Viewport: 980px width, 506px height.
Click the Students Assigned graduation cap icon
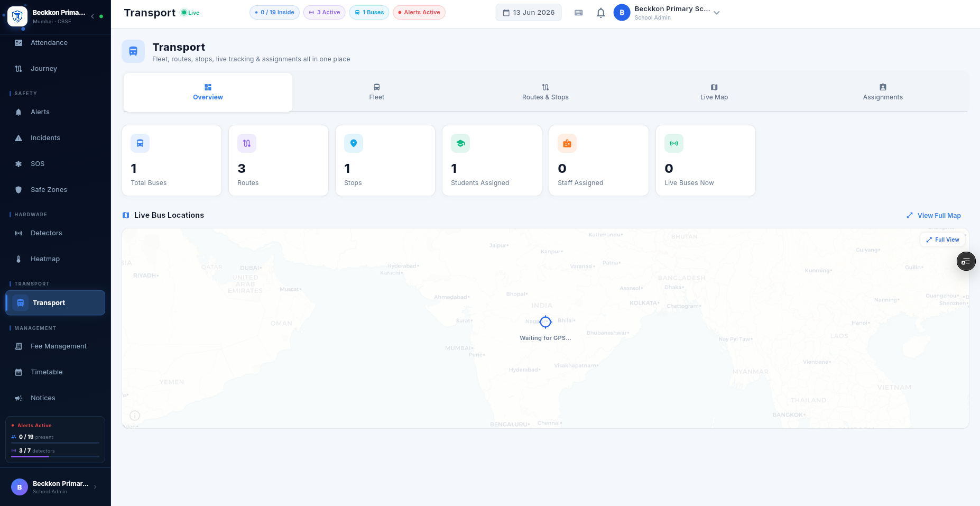tap(460, 143)
